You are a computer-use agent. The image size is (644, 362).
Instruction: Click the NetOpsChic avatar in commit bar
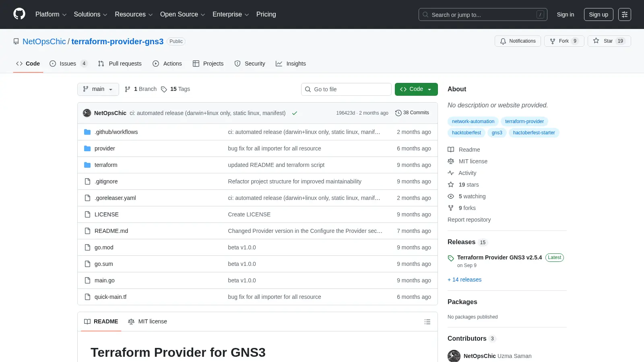[x=87, y=113]
